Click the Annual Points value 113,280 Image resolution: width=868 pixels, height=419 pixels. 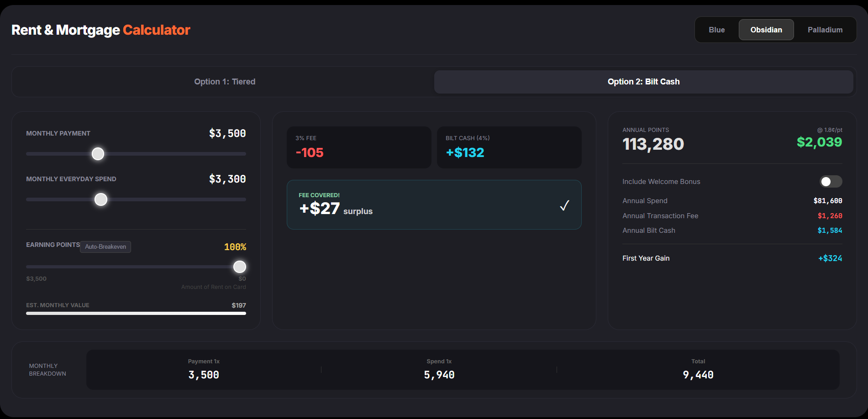653,144
